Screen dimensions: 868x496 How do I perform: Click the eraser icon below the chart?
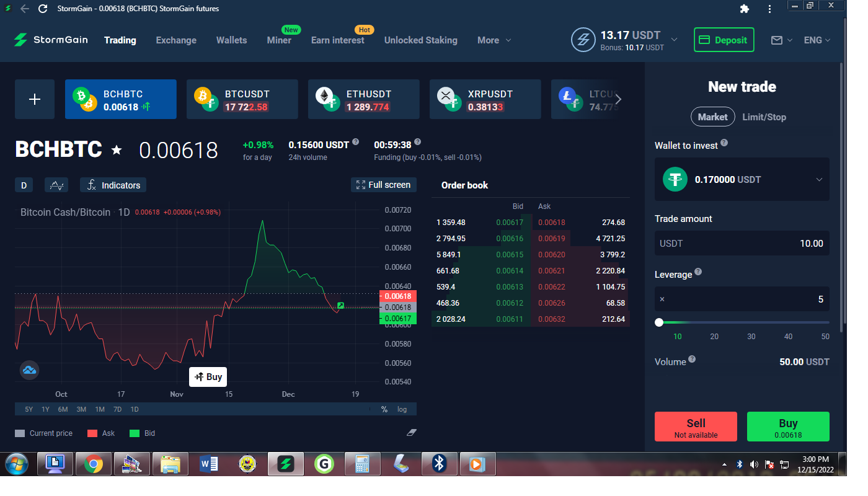[x=411, y=433]
